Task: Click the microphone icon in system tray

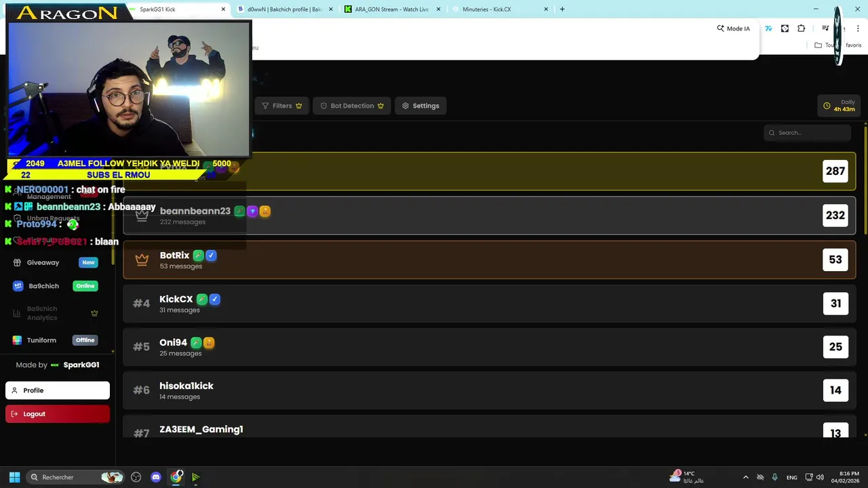Action: [774, 477]
